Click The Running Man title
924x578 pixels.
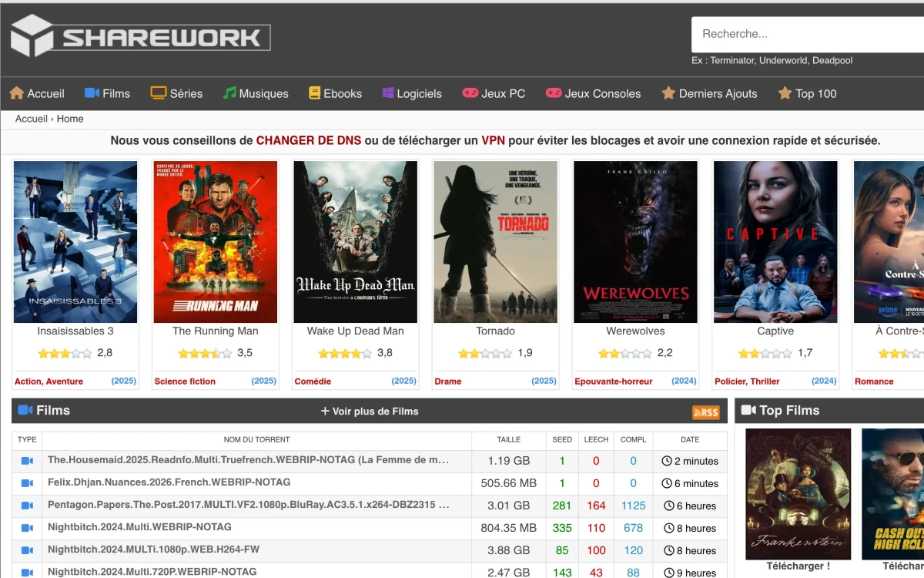[216, 331]
